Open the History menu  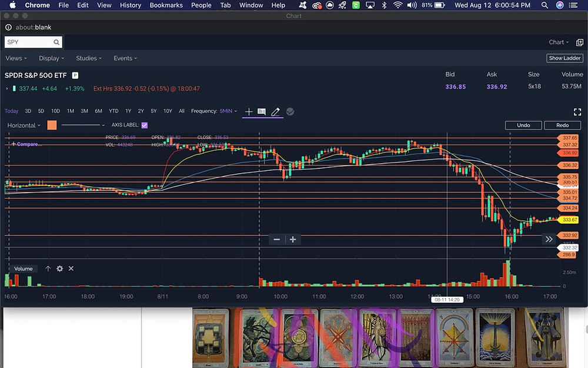(131, 5)
